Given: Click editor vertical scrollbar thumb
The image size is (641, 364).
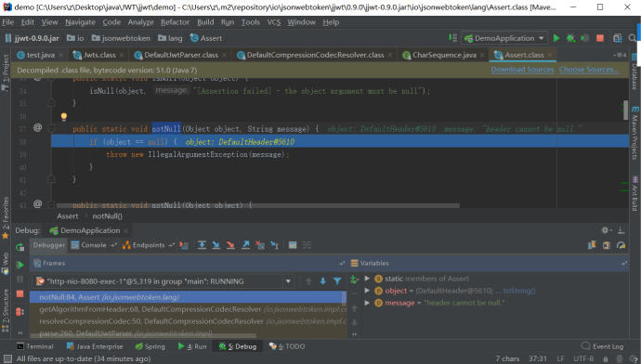Looking at the screenshot, I should (625, 110).
